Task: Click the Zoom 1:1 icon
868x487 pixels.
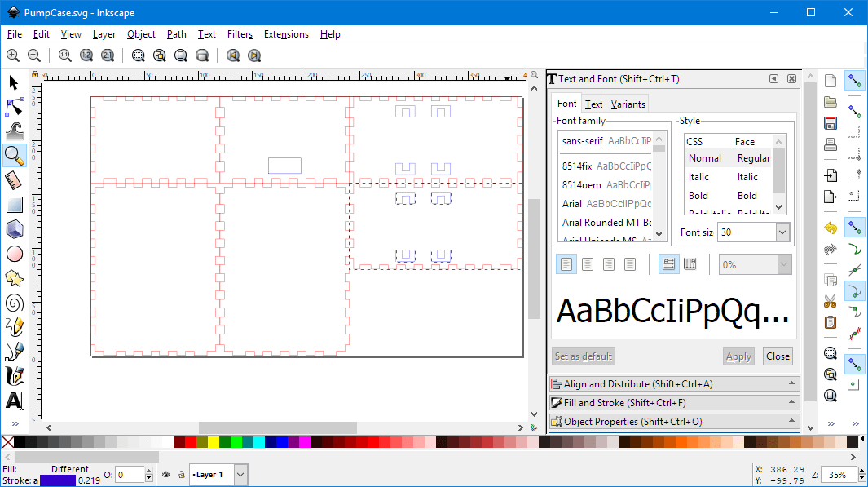Action: pyautogui.click(x=64, y=55)
